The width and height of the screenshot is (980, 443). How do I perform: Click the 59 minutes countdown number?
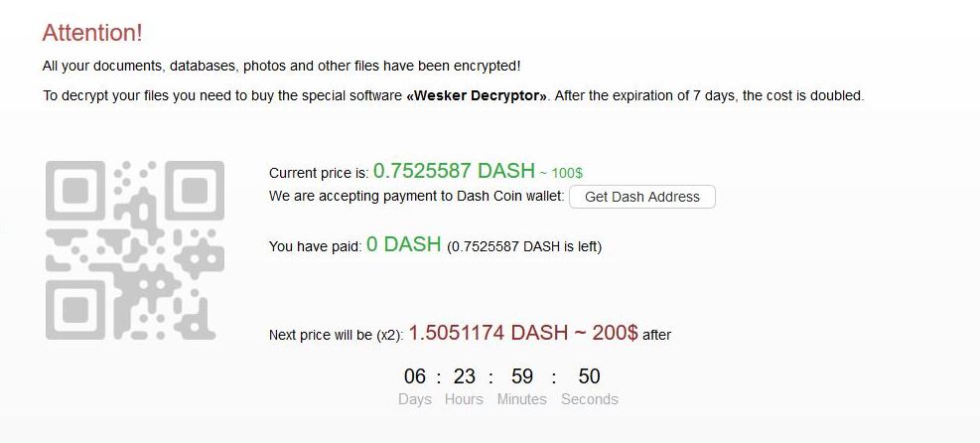pos(522,376)
